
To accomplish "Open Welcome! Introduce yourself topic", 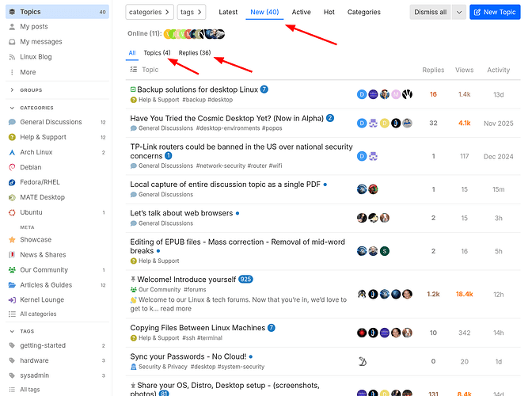I will (x=187, y=280).
